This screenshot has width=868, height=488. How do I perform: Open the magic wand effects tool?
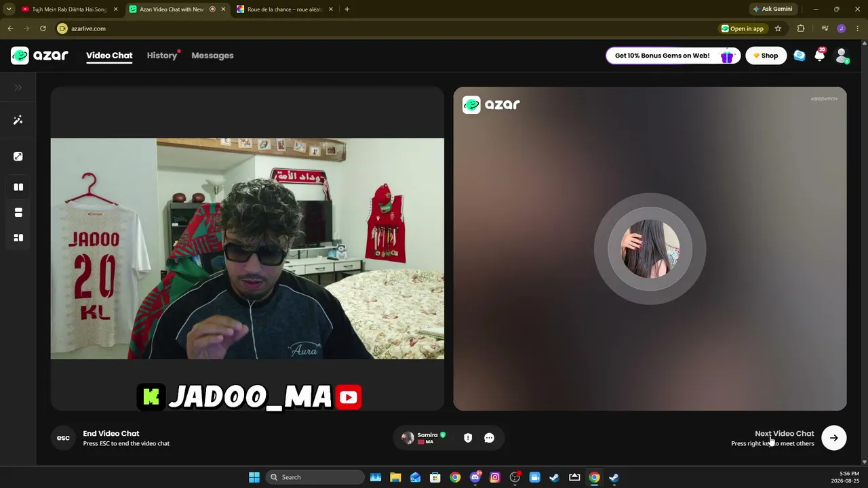(18, 120)
